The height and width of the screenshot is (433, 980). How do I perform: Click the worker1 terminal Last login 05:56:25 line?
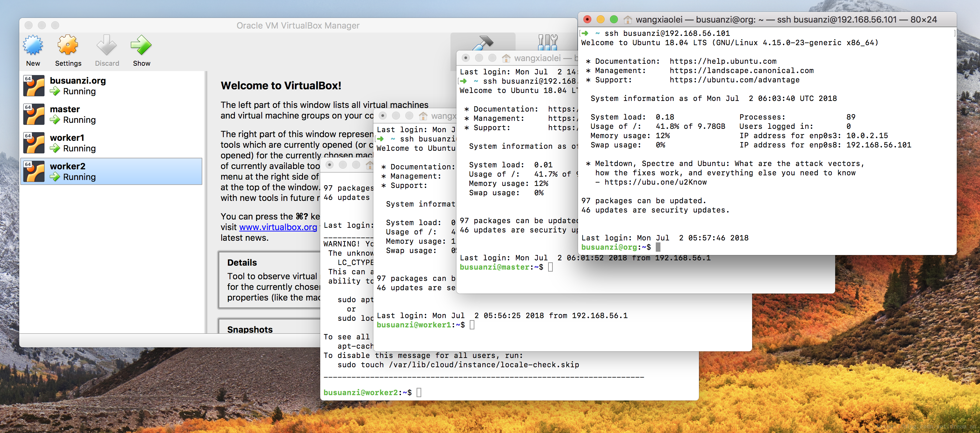(502, 316)
